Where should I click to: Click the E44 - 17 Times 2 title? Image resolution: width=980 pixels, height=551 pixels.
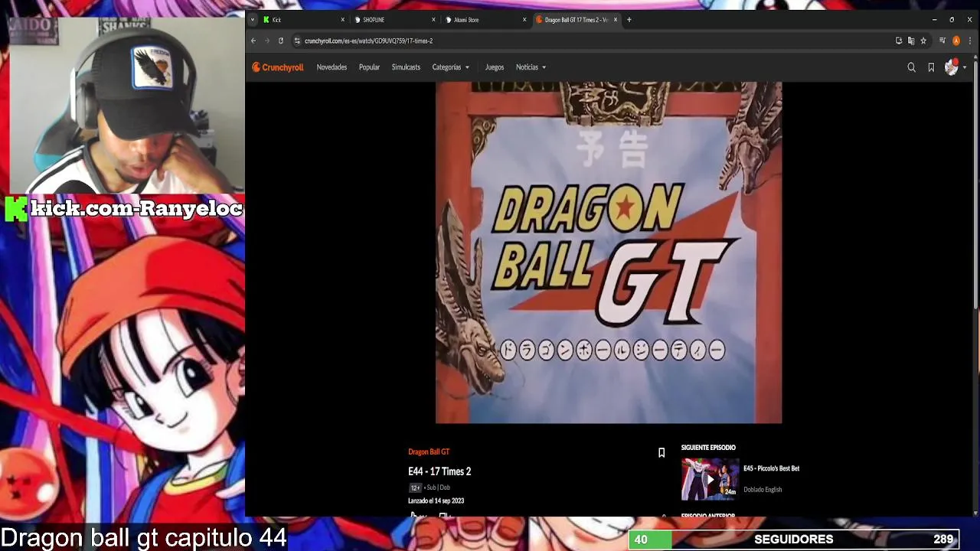439,471
